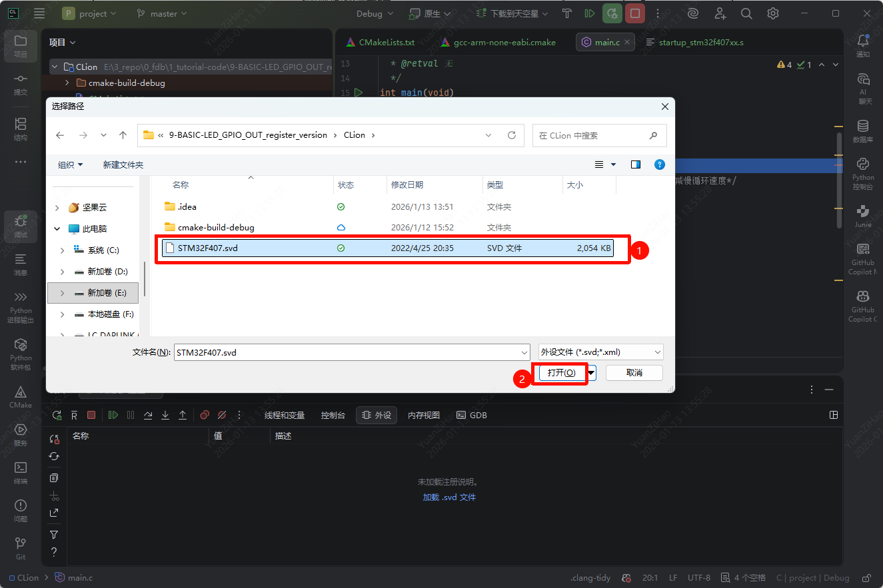Screen dimensions: 883x588
Task: Click the search box in CLion folder
Action: 593,135
